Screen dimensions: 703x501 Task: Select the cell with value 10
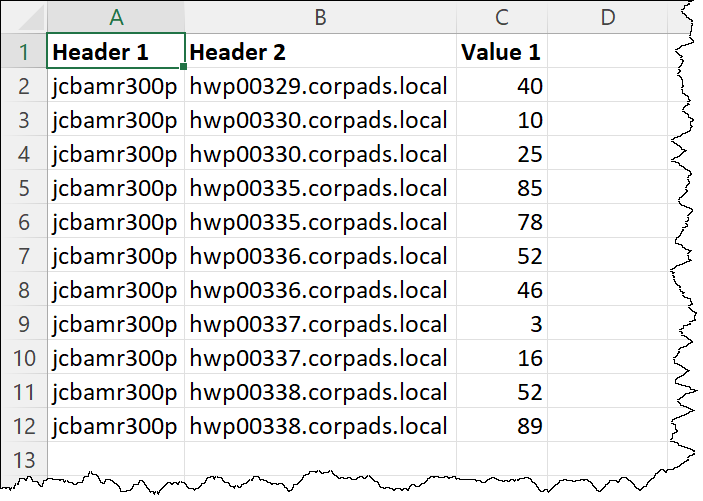click(x=502, y=119)
